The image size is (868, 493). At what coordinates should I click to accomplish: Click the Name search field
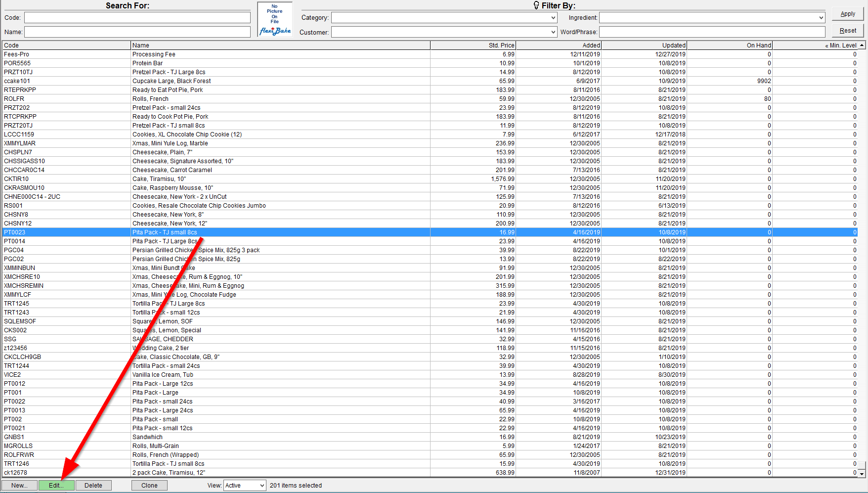coord(137,32)
